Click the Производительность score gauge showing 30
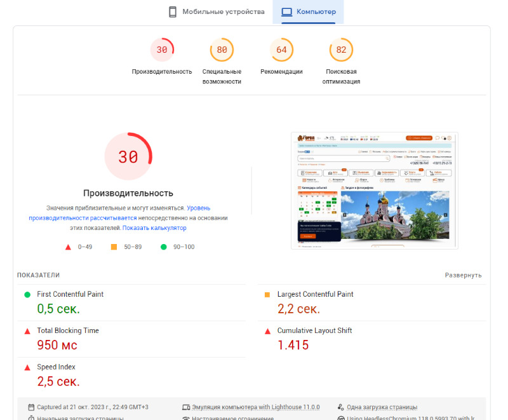The image size is (508, 420). [x=162, y=50]
